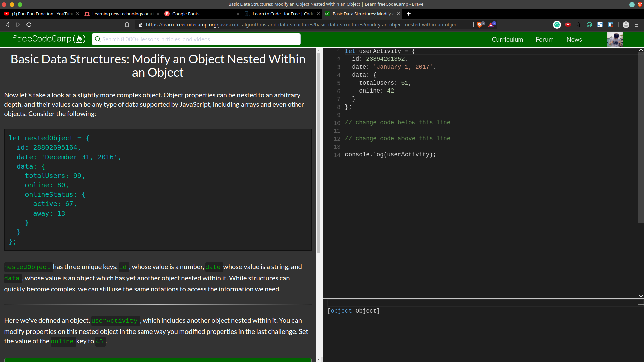Open the Grammarly extension icon
Screen dimensions: 644x362
pos(557,25)
